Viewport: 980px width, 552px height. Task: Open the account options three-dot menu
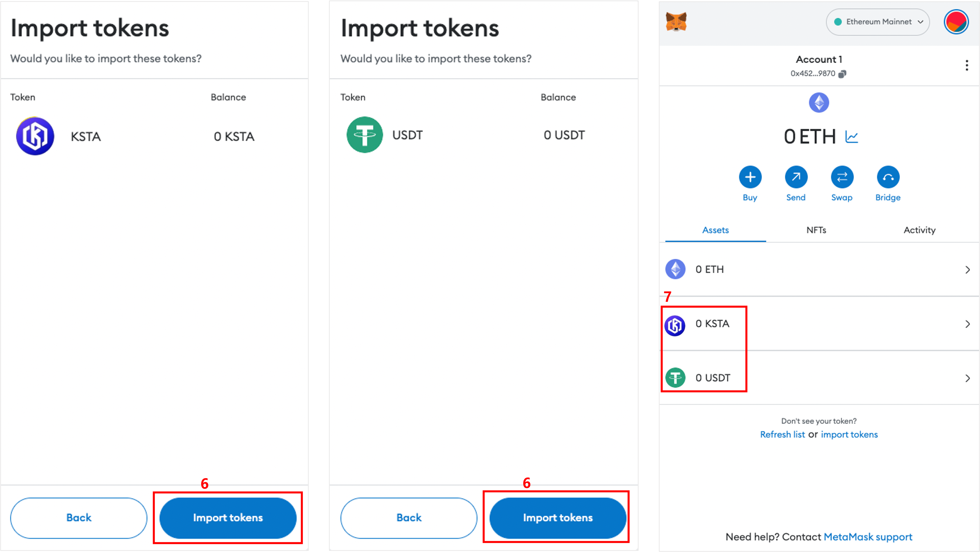point(966,65)
